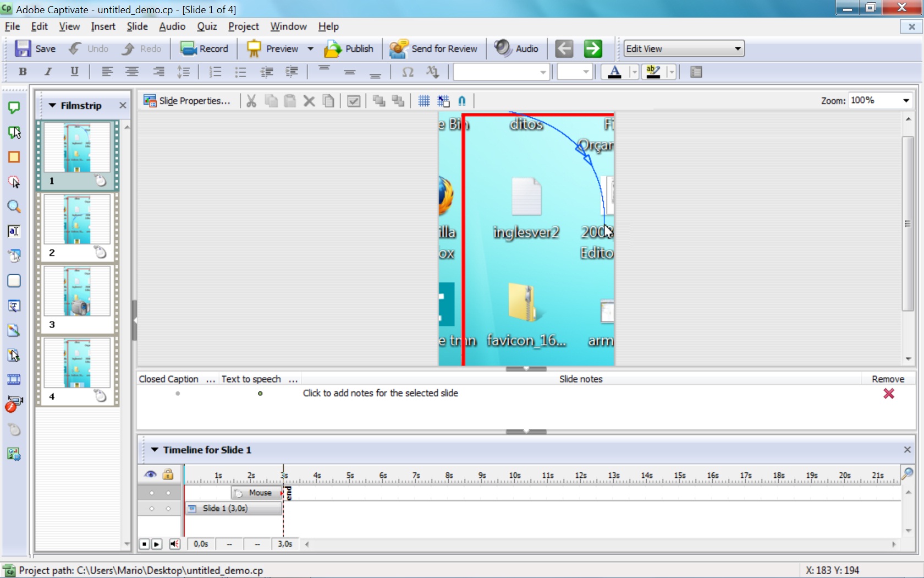Insert a Highlight Box

coord(14,157)
